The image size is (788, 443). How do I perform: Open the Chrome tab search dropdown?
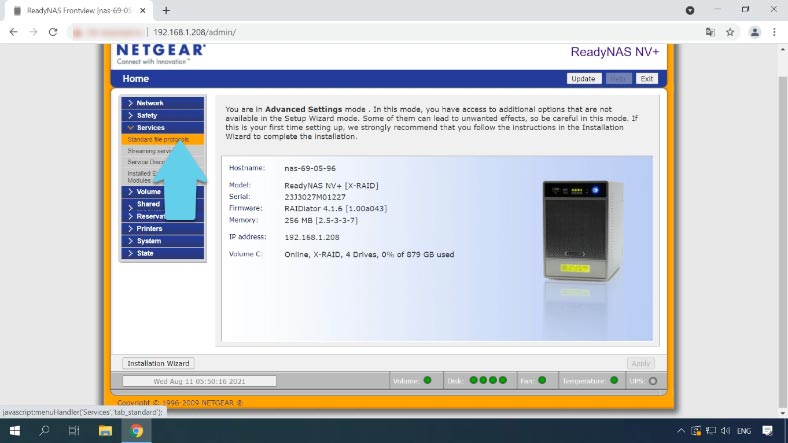coord(690,10)
